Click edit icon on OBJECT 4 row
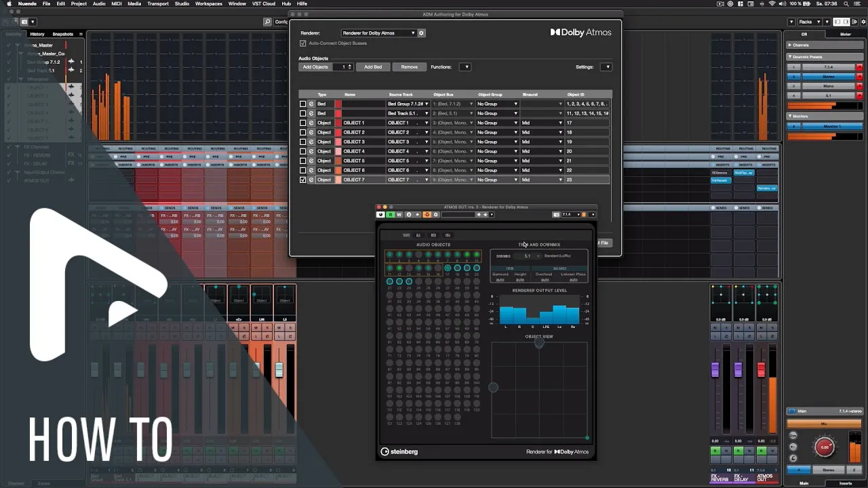 311,151
